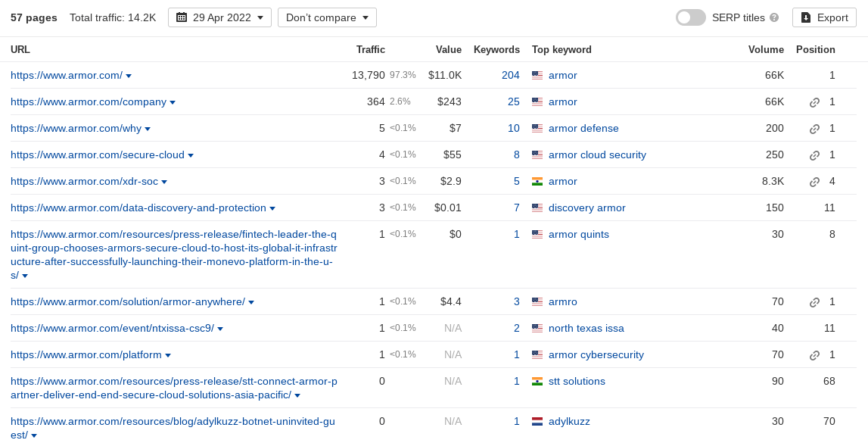Expand arrow next to /why URL
This screenshot has height=440, width=868.
(x=148, y=129)
